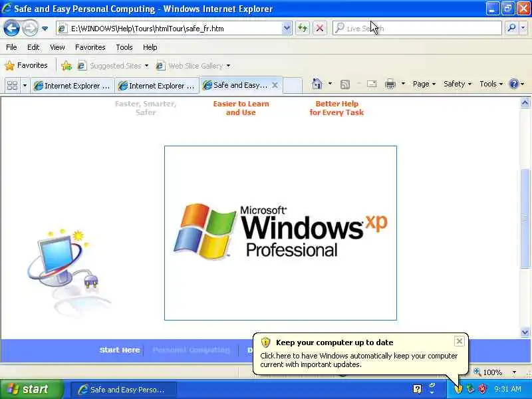Click the page scroll down arrow
532x399 pixels.
pyautogui.click(x=525, y=332)
